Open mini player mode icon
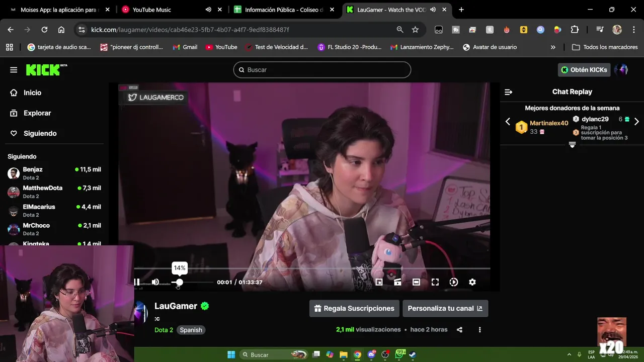Image resolution: width=644 pixels, height=362 pixels. [379, 282]
